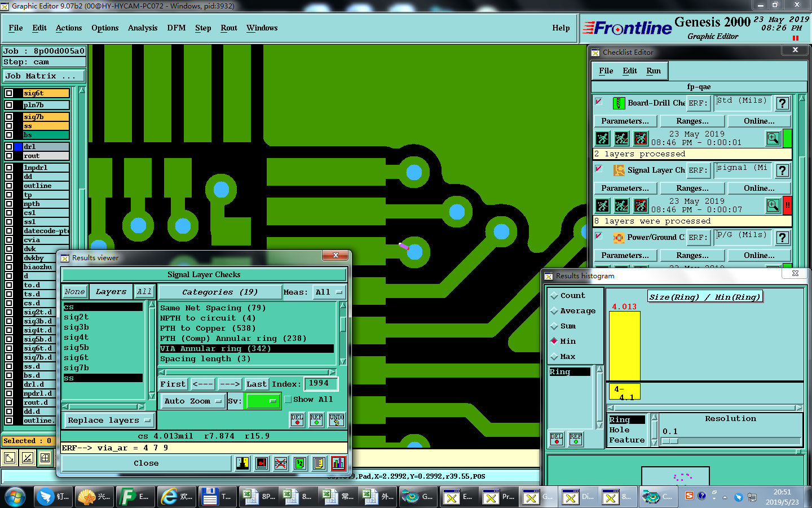This screenshot has height=508, width=812.
Task: Open the green Sv dropdown
Action: (x=263, y=401)
